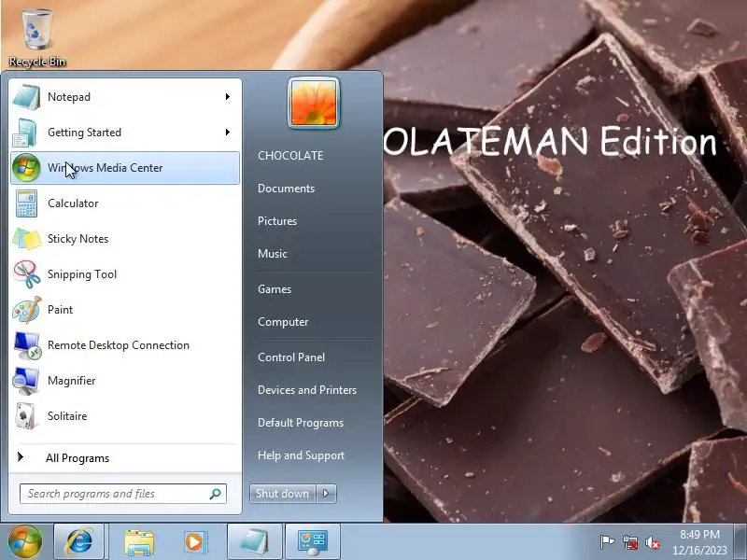Image resolution: width=747 pixels, height=560 pixels.
Task: Open the Shut down options arrow
Action: coord(327,494)
